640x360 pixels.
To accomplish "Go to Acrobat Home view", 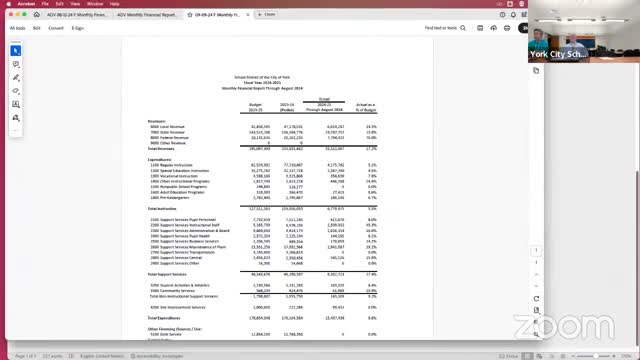I will 37,14.
